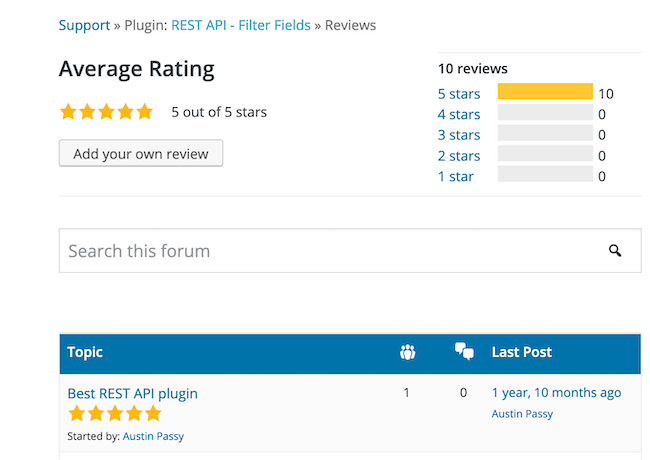The height and width of the screenshot is (460, 650).
Task: Open Austin Passy under Last Post
Action: tap(522, 414)
